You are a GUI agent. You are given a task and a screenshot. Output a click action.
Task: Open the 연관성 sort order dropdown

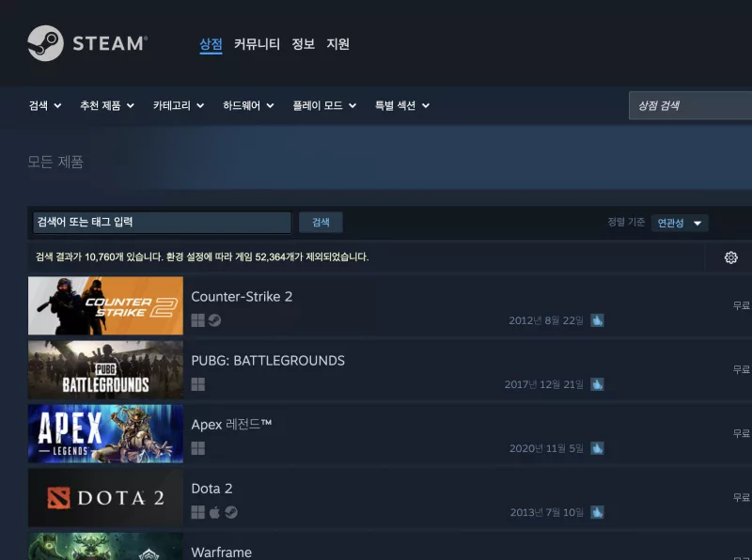680,223
